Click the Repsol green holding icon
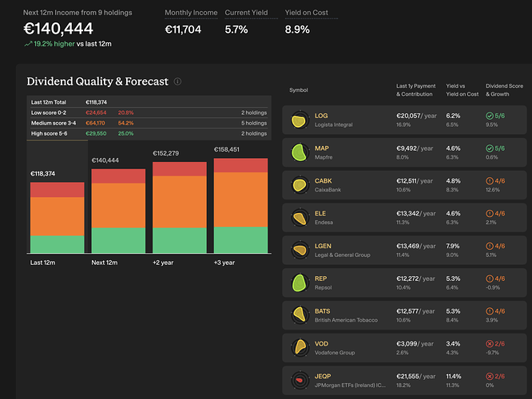 coord(299,282)
